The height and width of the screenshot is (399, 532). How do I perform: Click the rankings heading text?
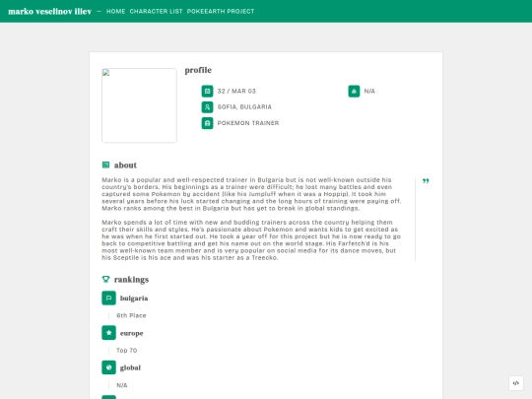coord(131,280)
